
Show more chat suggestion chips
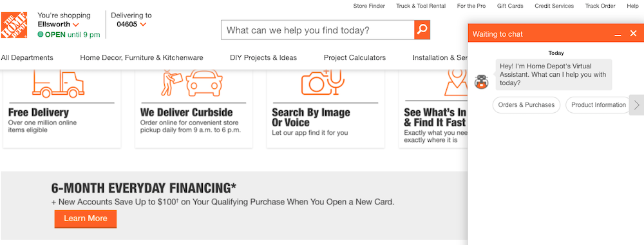637,105
